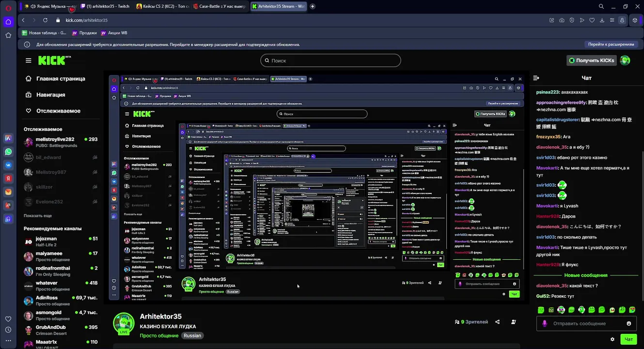Open mellstroylive282 followed channel

click(61, 142)
